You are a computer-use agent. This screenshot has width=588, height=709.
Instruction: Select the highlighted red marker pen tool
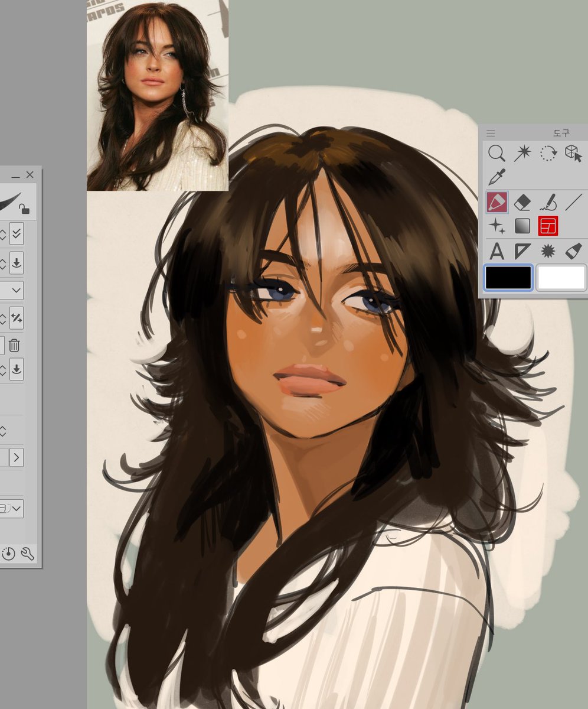pyautogui.click(x=496, y=203)
